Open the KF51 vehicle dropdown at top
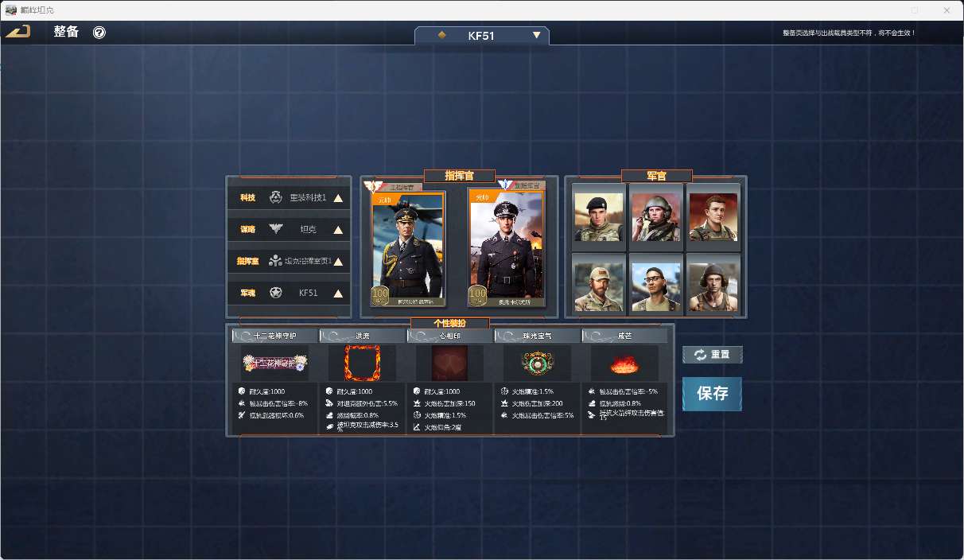 tap(536, 36)
